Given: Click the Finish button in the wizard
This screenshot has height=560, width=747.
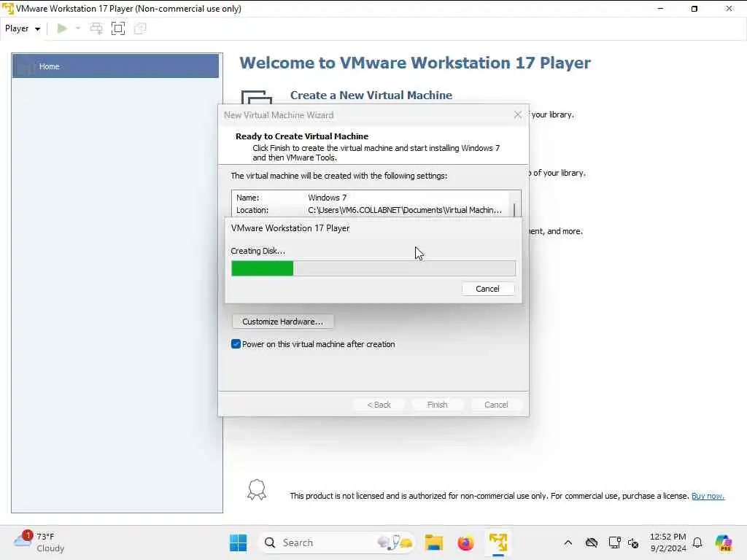Looking at the screenshot, I should 438,404.
